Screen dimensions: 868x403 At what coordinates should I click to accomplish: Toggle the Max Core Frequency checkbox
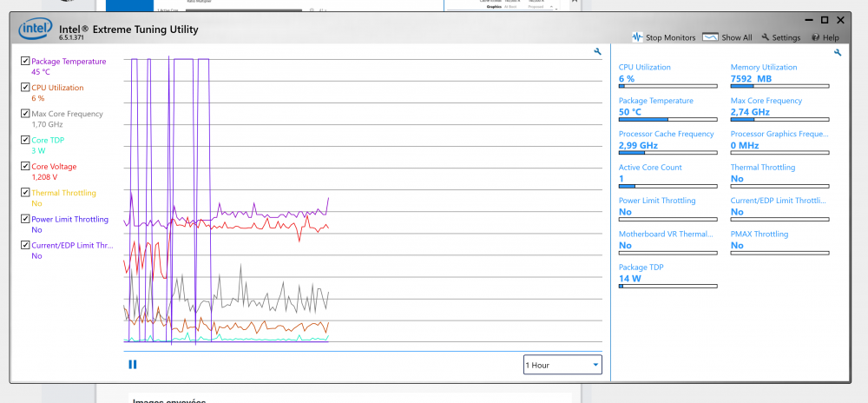click(x=25, y=114)
